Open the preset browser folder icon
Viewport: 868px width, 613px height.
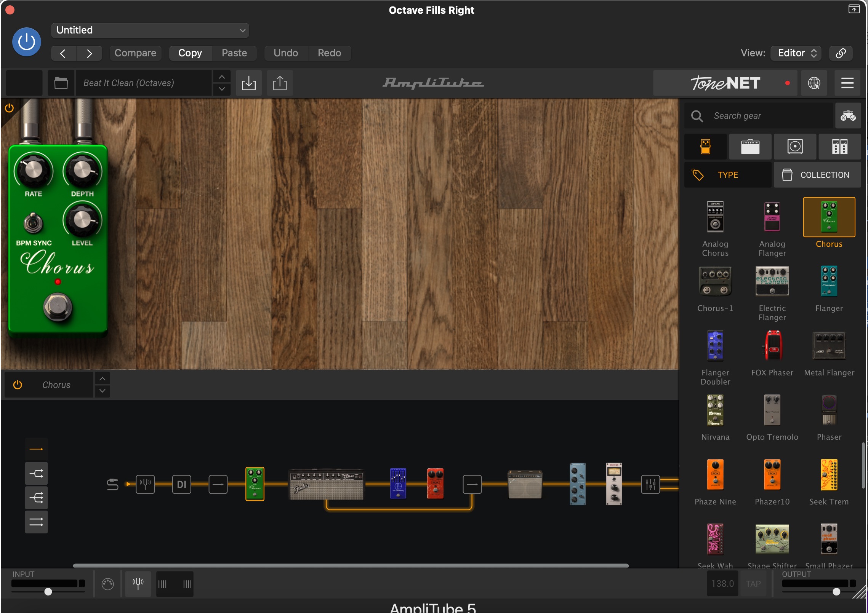point(61,83)
